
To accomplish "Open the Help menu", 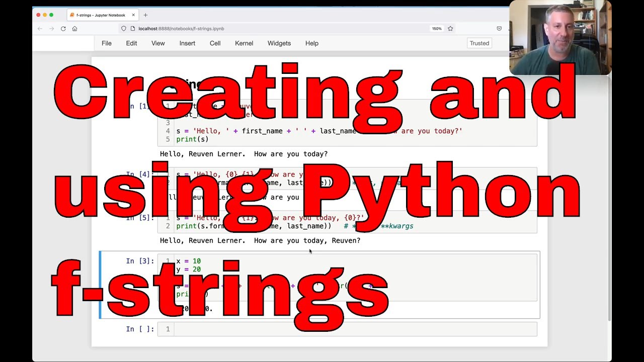I will 312,43.
